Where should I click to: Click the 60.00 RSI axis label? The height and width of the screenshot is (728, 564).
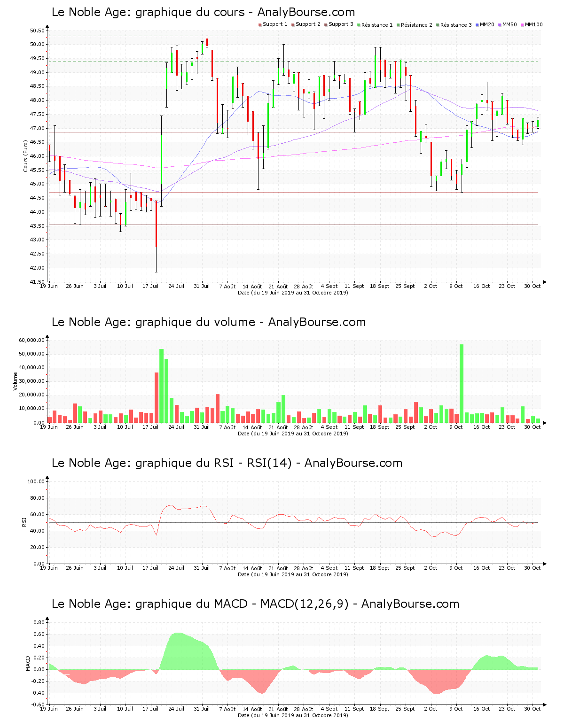pyautogui.click(x=37, y=514)
